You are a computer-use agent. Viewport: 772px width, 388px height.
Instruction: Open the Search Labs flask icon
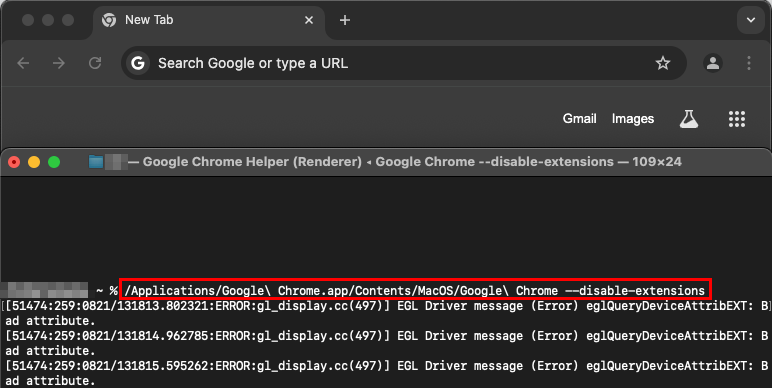point(689,119)
